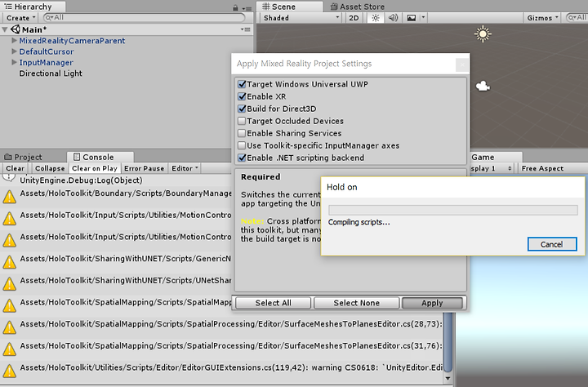Click the Scene view search field

(x=577, y=18)
